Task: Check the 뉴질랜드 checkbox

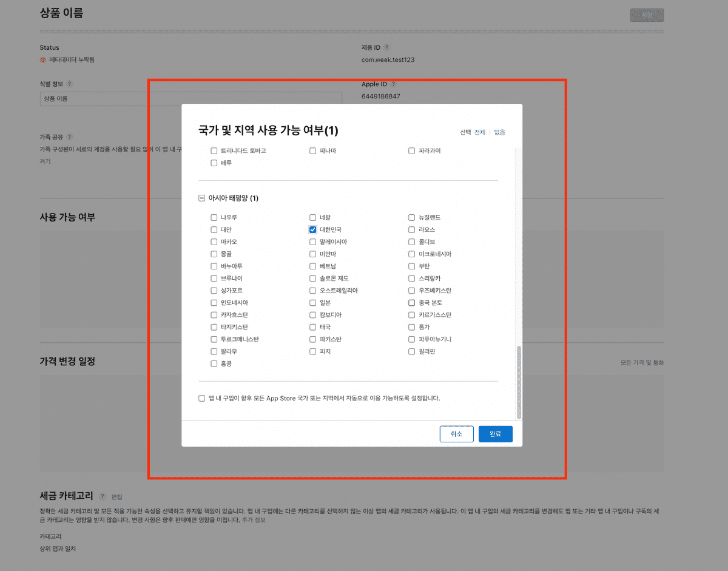Action: pos(412,218)
